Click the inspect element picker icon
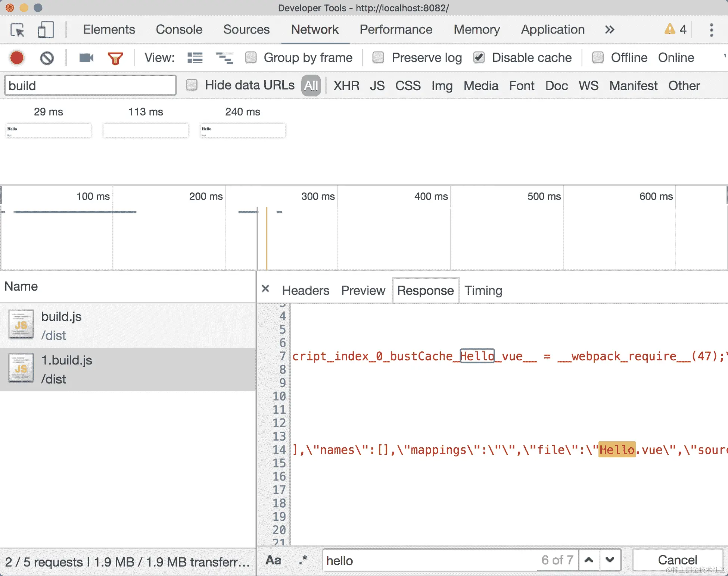 (x=17, y=30)
